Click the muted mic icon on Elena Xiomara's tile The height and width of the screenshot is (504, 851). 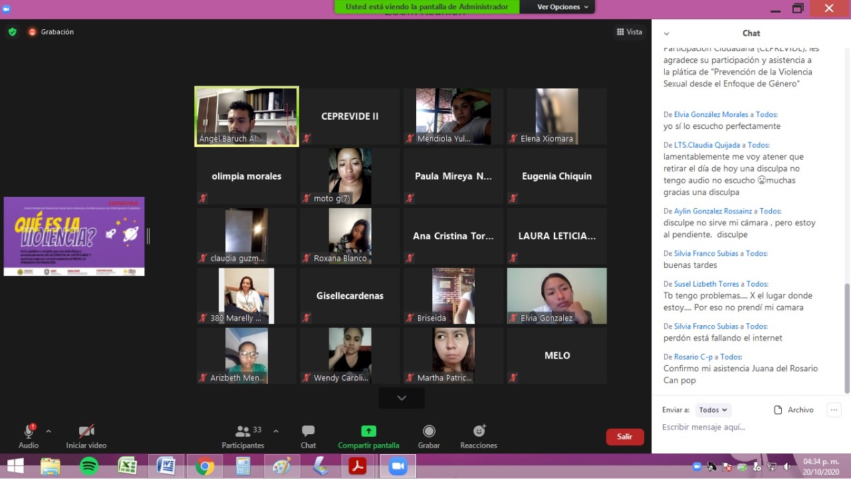pos(514,138)
